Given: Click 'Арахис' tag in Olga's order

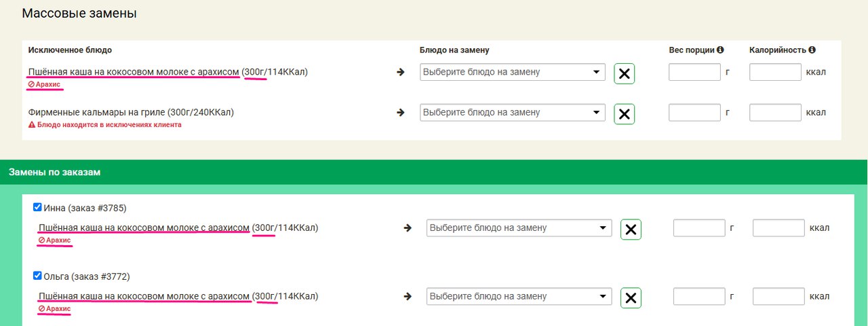Looking at the screenshot, I should pos(55,308).
